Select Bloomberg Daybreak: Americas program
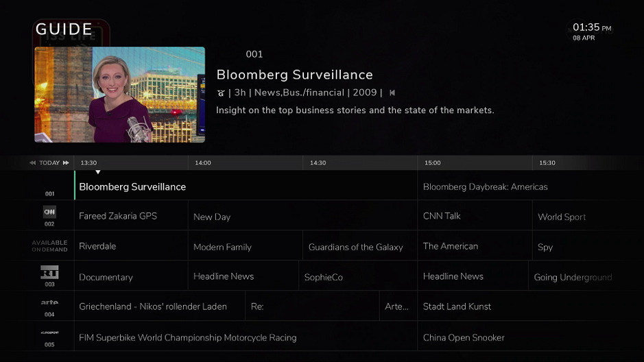This screenshot has width=644, height=362. [x=485, y=186]
